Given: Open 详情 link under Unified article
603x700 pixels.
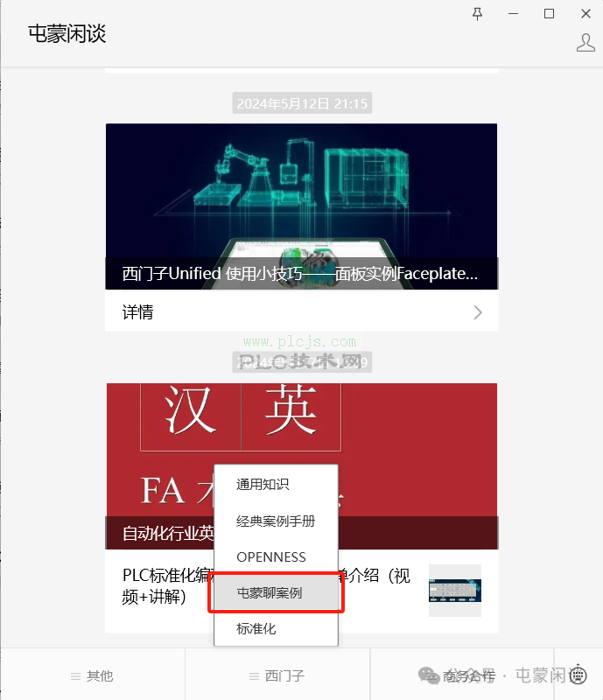Looking at the screenshot, I should point(301,312).
